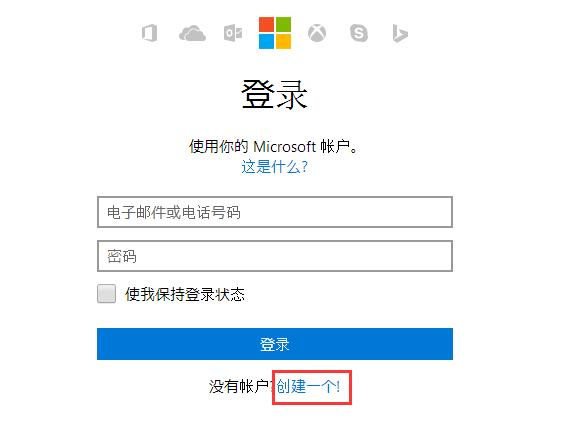The height and width of the screenshot is (426, 581).
Task: Click the large 登录 heading
Action: click(x=275, y=95)
